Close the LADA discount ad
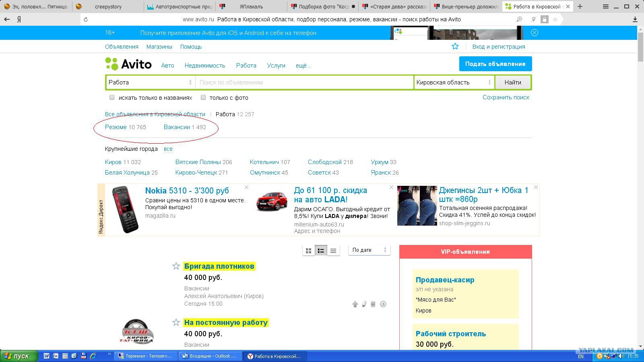644x362 pixels. click(x=391, y=187)
